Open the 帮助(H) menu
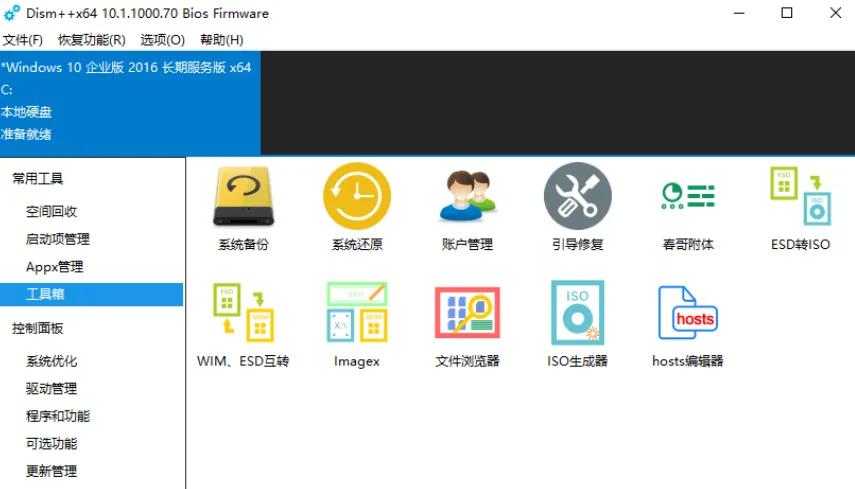This screenshot has width=855, height=489. (222, 40)
